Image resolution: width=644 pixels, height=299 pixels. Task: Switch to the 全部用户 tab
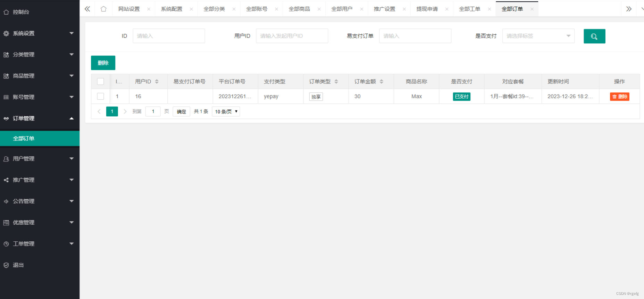point(342,9)
